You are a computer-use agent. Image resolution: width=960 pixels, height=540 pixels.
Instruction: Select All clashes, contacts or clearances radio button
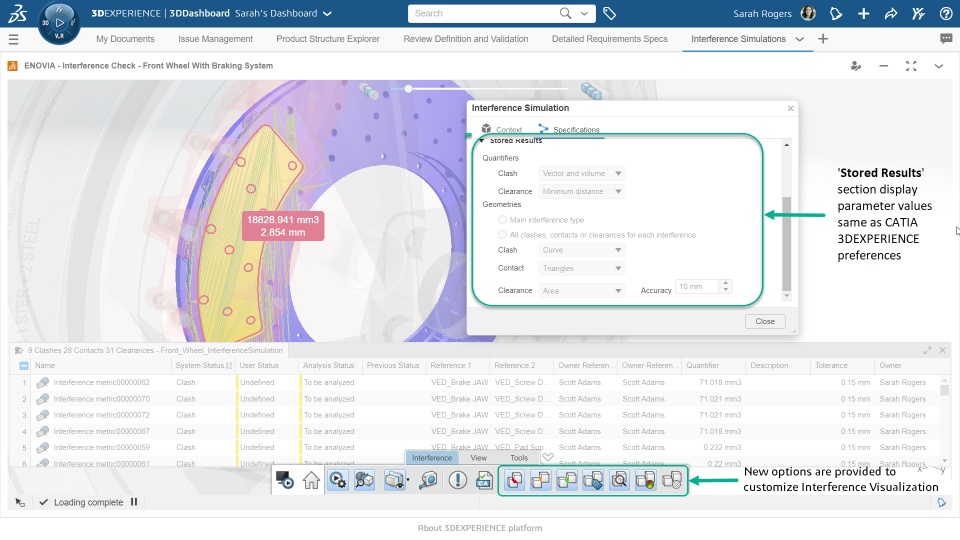(502, 234)
